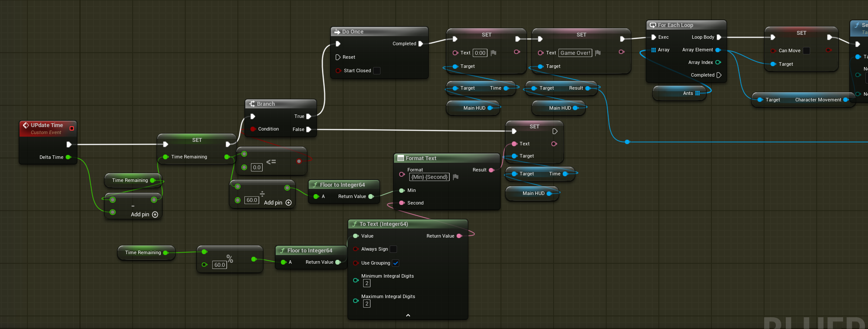This screenshot has height=329, width=868.
Task: Click the Array Index output pin
Action: (x=718, y=62)
